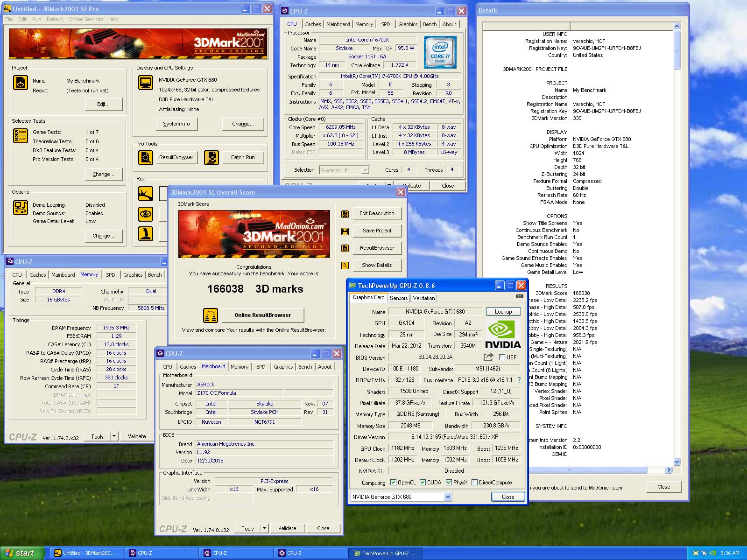Select Graphics tab in CPU-Z Memory window

133,275
